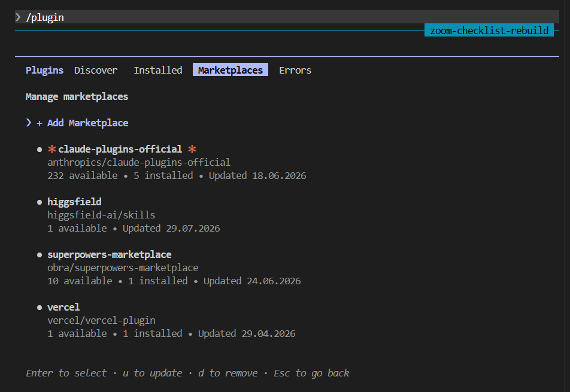570x392 pixels.
Task: Click the 'u to update' hint
Action: 152,373
